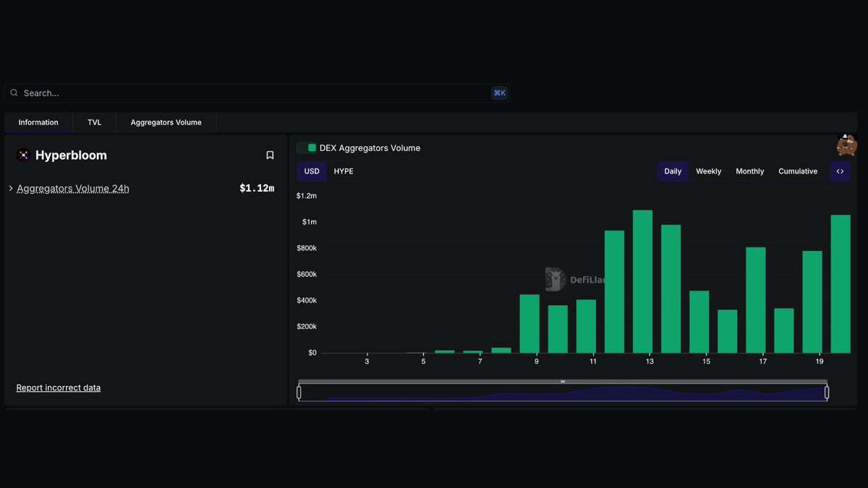Select the Daily interval
Viewport: 868px width, 488px height.
pos(673,171)
